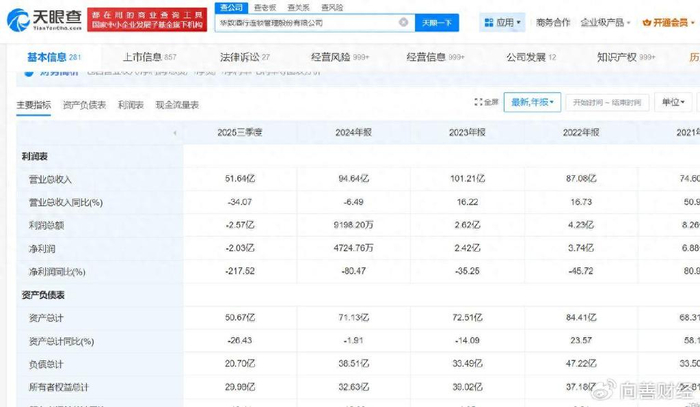The width and height of the screenshot is (700, 407).
Task: Open the 经营风险 tab
Action: 340,57
